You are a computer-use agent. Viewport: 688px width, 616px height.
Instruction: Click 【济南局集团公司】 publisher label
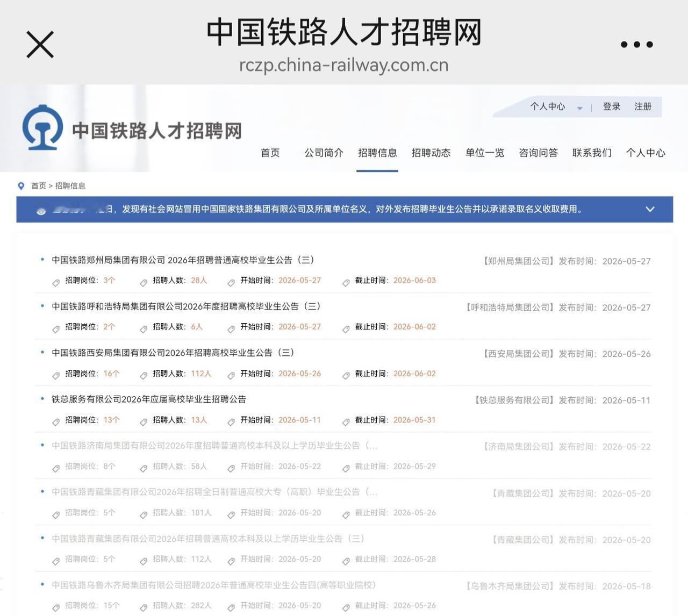click(518, 447)
